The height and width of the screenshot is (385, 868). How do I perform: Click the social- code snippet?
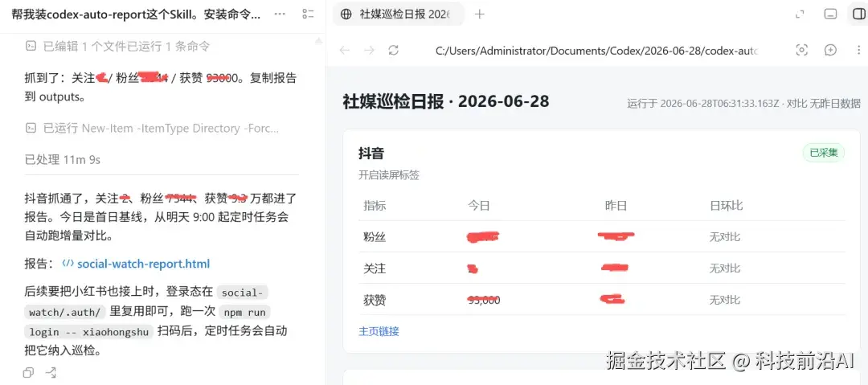click(x=243, y=293)
